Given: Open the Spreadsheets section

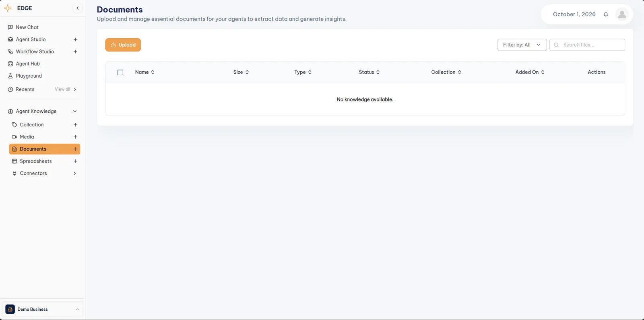Looking at the screenshot, I should tap(35, 161).
